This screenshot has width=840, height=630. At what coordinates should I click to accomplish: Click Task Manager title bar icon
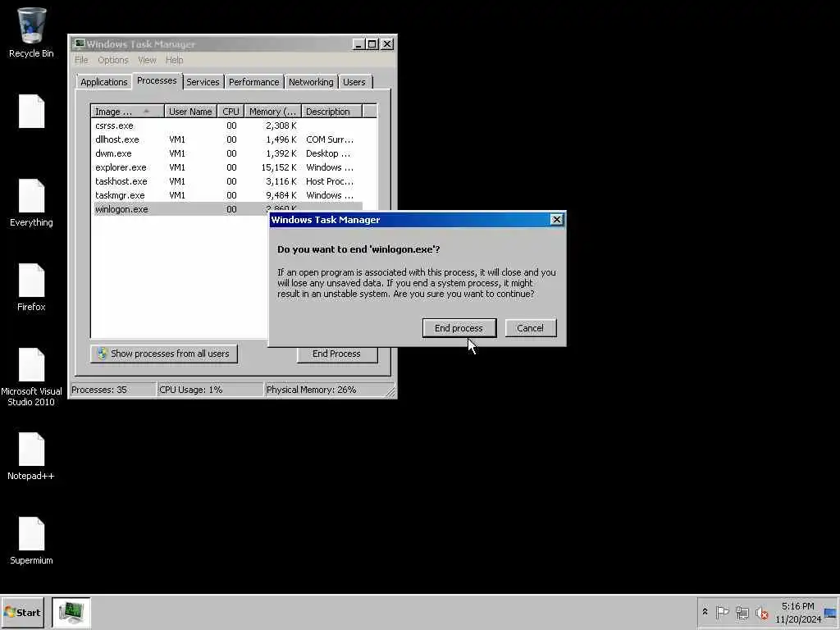pyautogui.click(x=79, y=44)
